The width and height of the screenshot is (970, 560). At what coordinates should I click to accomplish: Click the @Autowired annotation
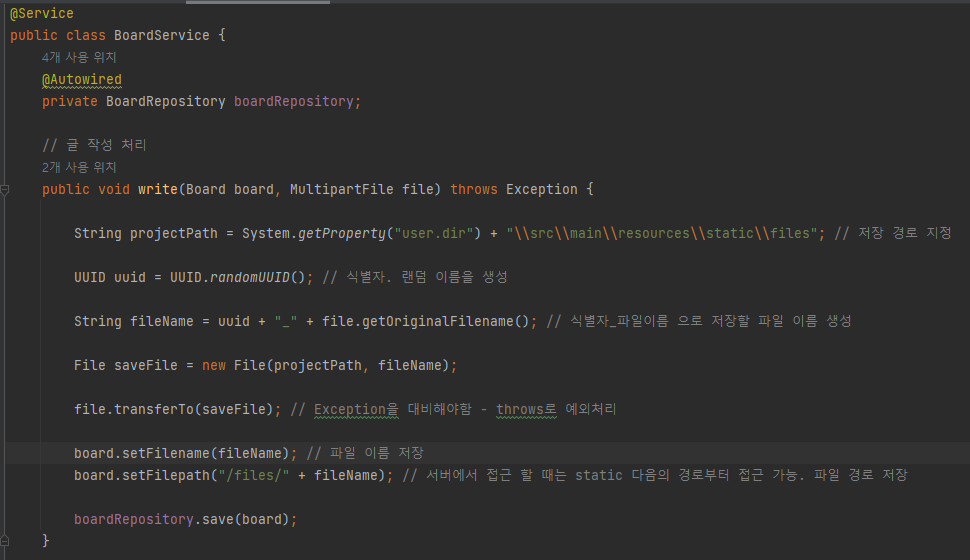82,80
